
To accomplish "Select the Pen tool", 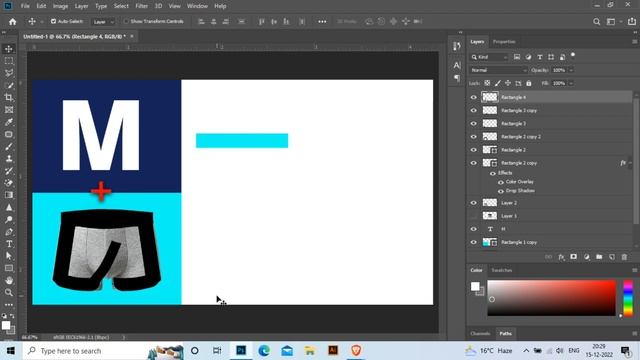I will click(x=9, y=232).
